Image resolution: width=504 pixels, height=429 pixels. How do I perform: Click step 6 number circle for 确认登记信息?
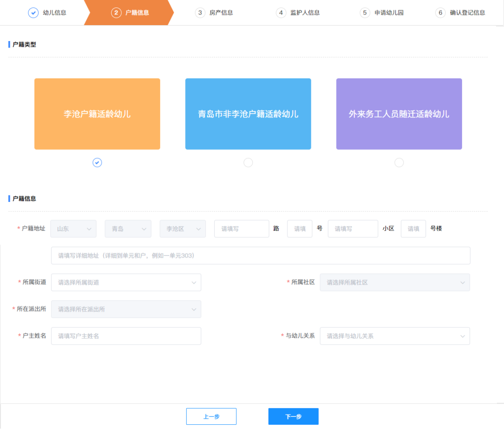pos(440,13)
